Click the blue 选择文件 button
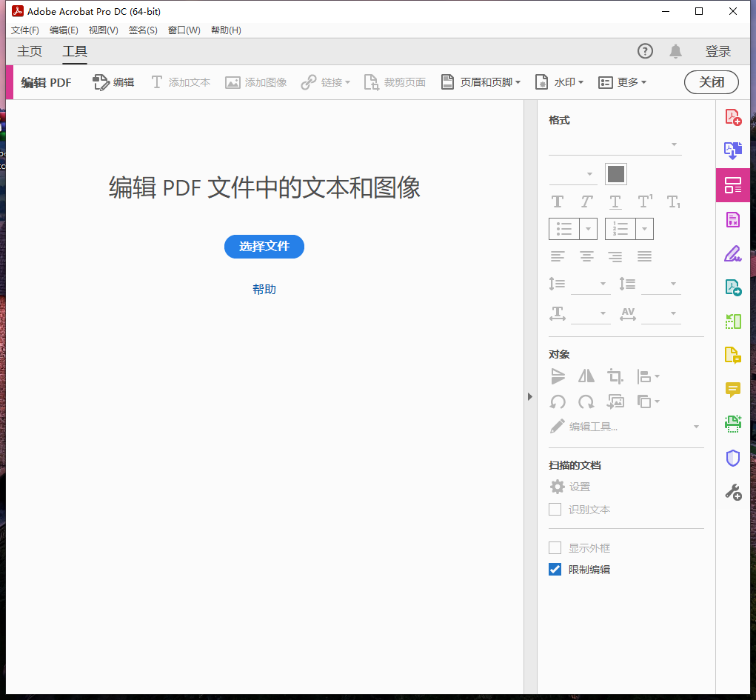Image resolution: width=756 pixels, height=700 pixels. click(264, 247)
